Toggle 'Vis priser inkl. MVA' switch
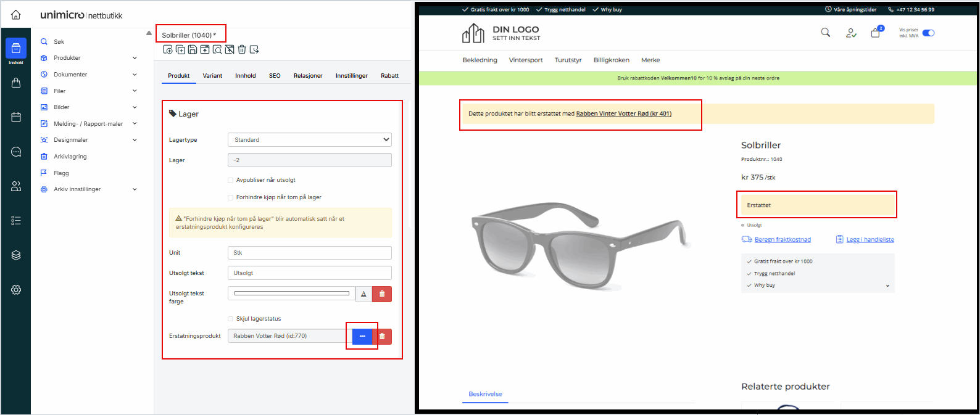Screen dimensions: 980x415 point(928,33)
